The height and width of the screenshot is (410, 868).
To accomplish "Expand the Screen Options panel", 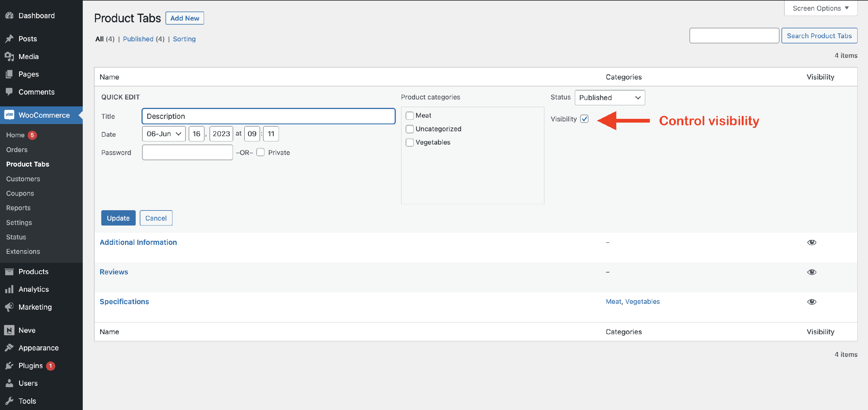I will (820, 8).
